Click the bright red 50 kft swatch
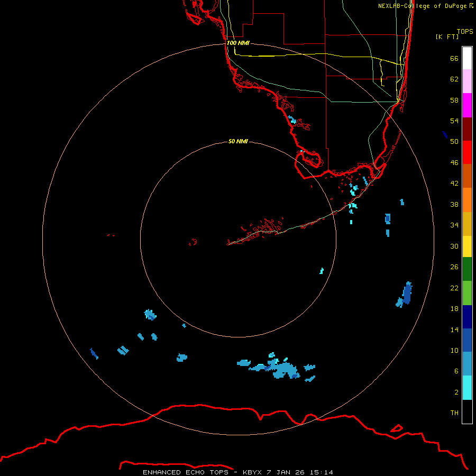 click(x=467, y=152)
